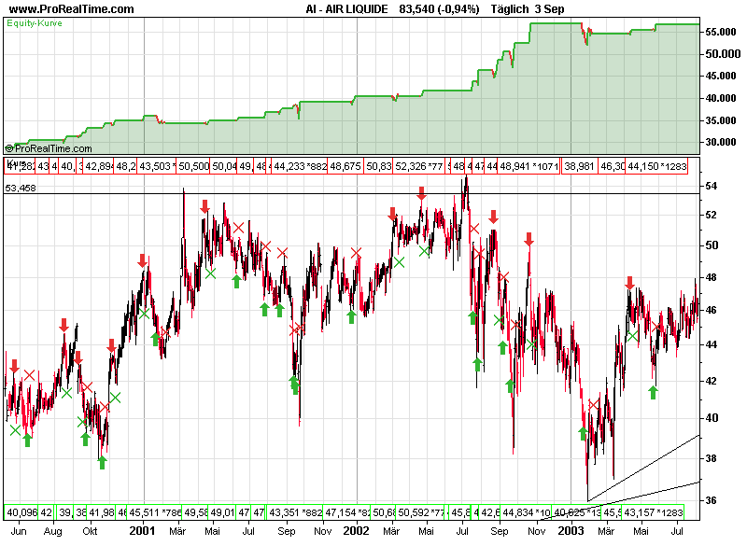Open the www.ProRealTime.com link in the header
747x560 pixels.
(x=70, y=9)
